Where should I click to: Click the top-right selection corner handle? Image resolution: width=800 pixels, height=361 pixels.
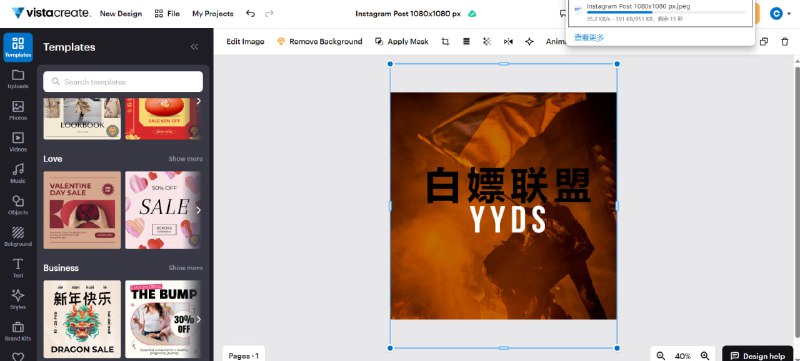pyautogui.click(x=617, y=64)
